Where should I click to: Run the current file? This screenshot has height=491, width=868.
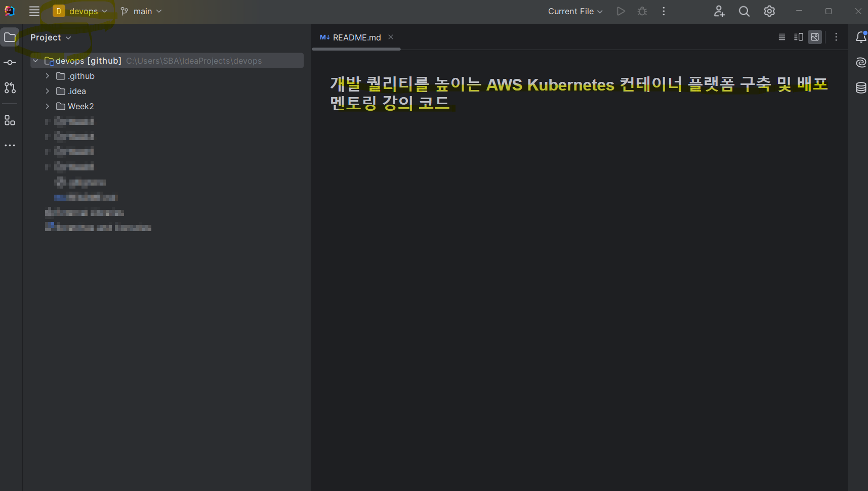(x=621, y=11)
